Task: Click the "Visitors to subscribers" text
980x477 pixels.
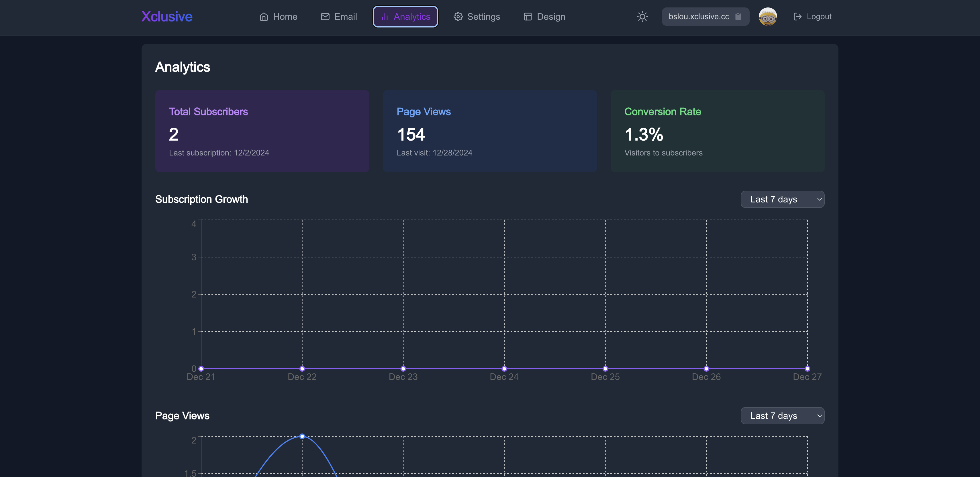Action: coord(663,153)
